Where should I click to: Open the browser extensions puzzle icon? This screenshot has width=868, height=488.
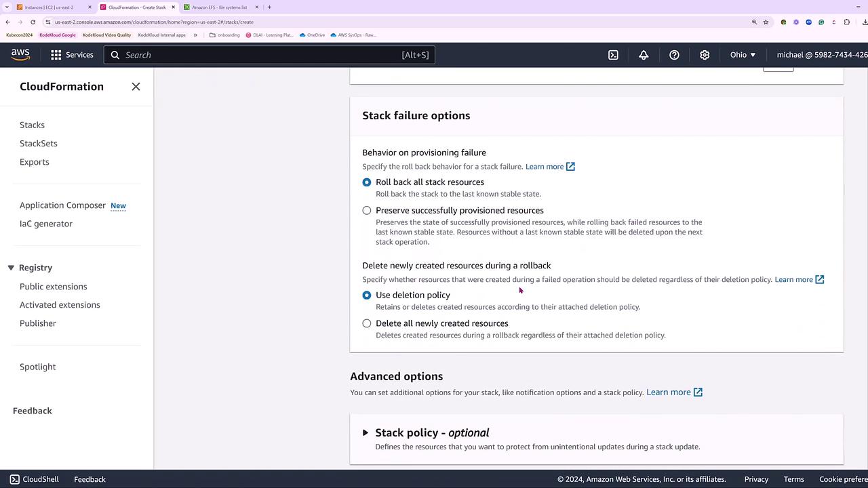coord(846,22)
